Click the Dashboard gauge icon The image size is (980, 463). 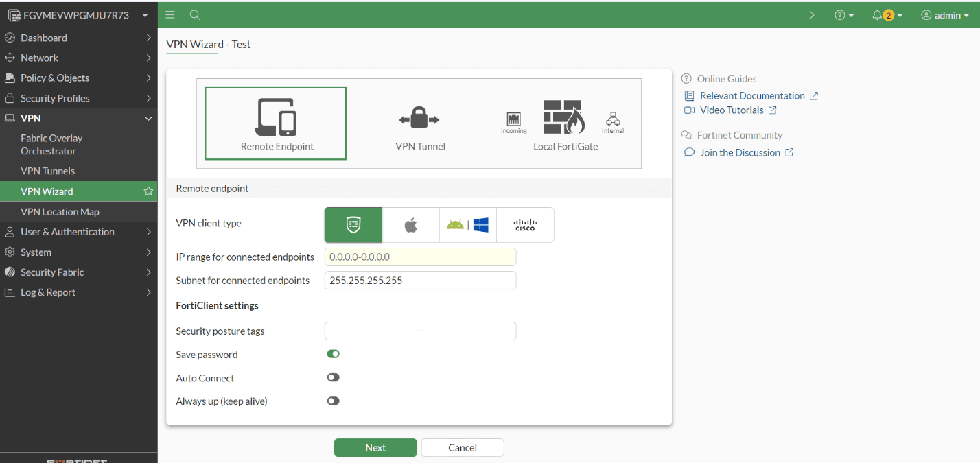pos(10,38)
